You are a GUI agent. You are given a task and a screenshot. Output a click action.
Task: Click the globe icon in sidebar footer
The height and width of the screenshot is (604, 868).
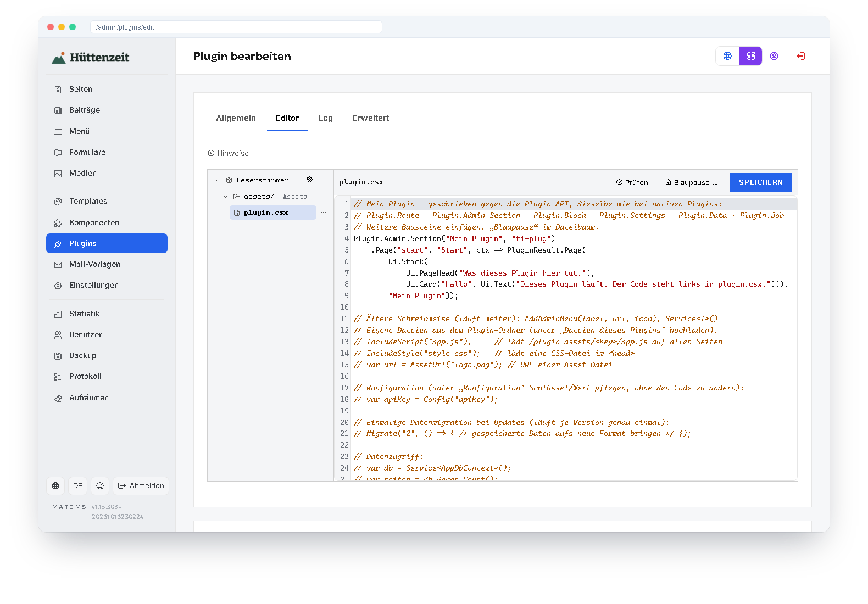pos(55,486)
